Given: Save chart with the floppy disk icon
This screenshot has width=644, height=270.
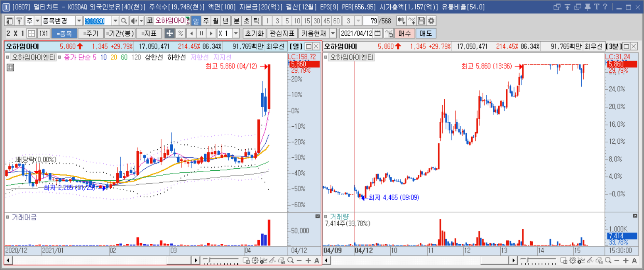Looking at the screenshot, I should (x=421, y=21).
